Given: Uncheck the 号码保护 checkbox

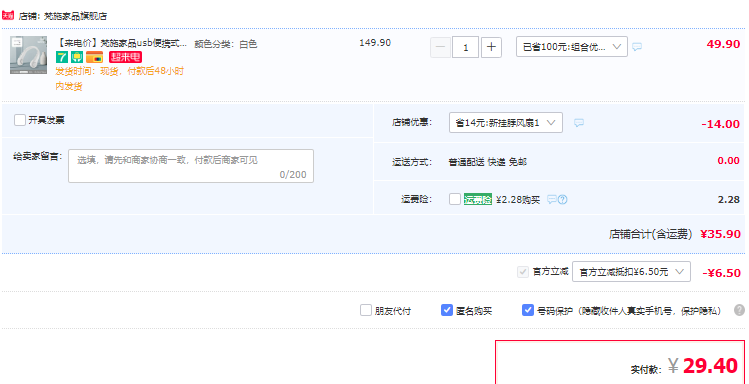Looking at the screenshot, I should (528, 310).
